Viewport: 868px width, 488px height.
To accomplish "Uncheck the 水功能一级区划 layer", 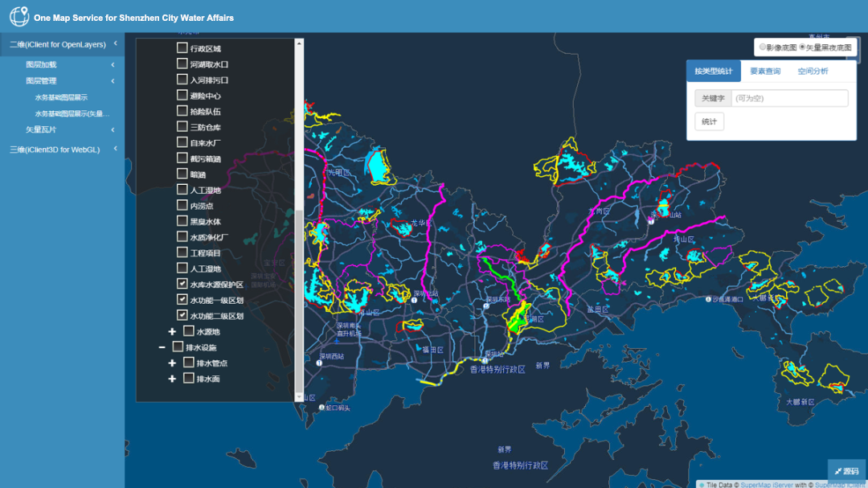I will click(182, 300).
